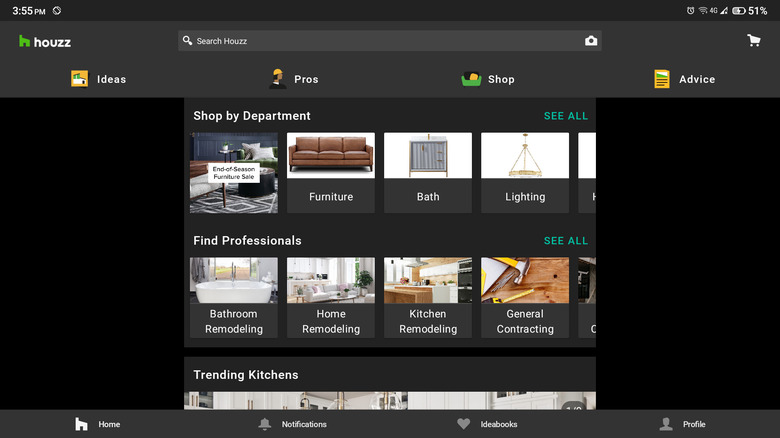Open Notifications in bottom navigation
Image resolution: width=780 pixels, height=438 pixels.
(x=304, y=424)
